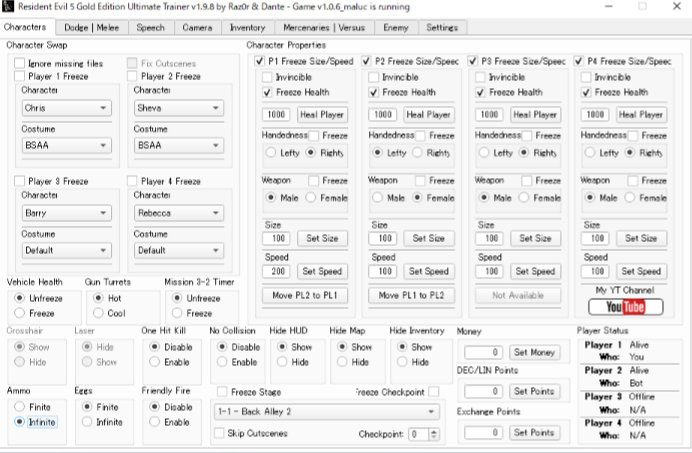Toggle the Ignore missing files checkbox
Viewport: 692px width, 453px height.
coord(21,63)
